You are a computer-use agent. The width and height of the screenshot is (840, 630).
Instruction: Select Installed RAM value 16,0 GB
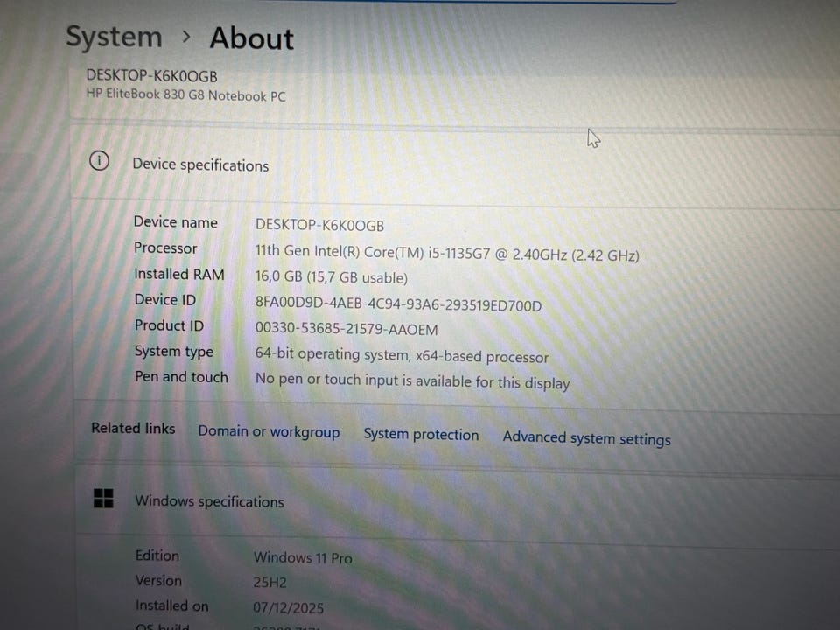(331, 277)
